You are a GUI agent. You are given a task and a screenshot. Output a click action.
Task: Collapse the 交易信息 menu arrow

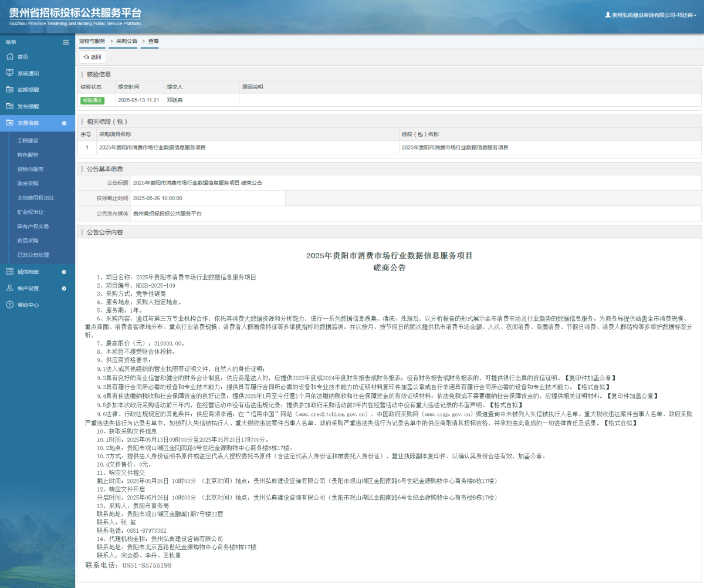64,123
